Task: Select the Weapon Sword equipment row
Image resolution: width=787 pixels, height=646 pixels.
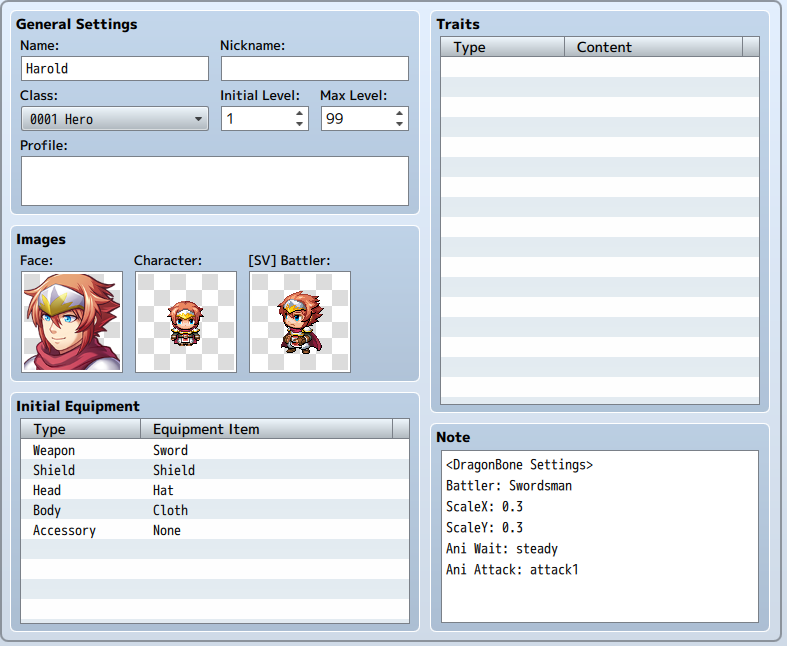Action: pyautogui.click(x=215, y=450)
